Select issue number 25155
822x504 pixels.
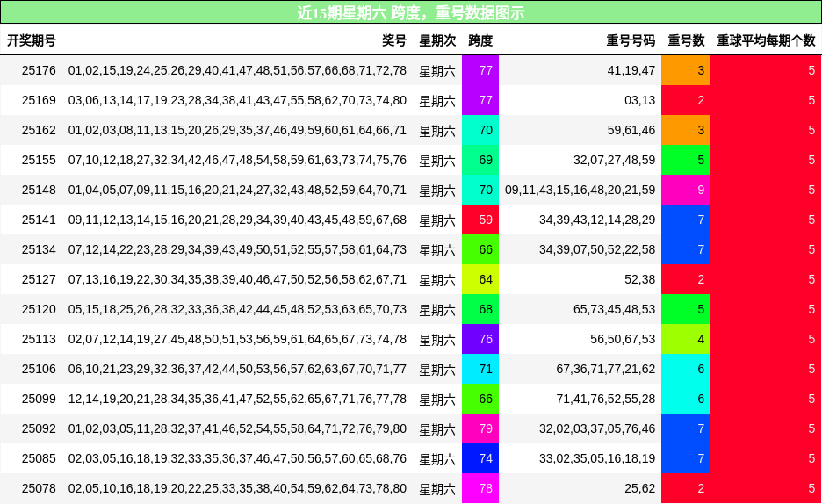[x=39, y=160]
